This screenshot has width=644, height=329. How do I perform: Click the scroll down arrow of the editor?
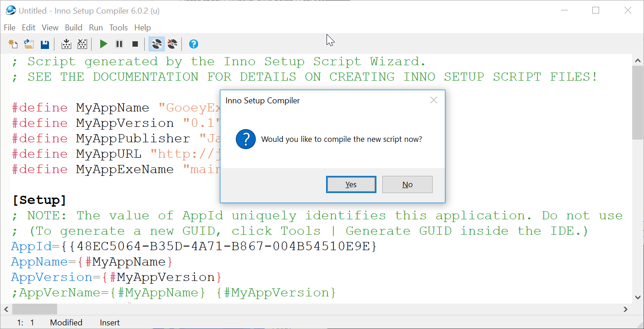(637, 297)
